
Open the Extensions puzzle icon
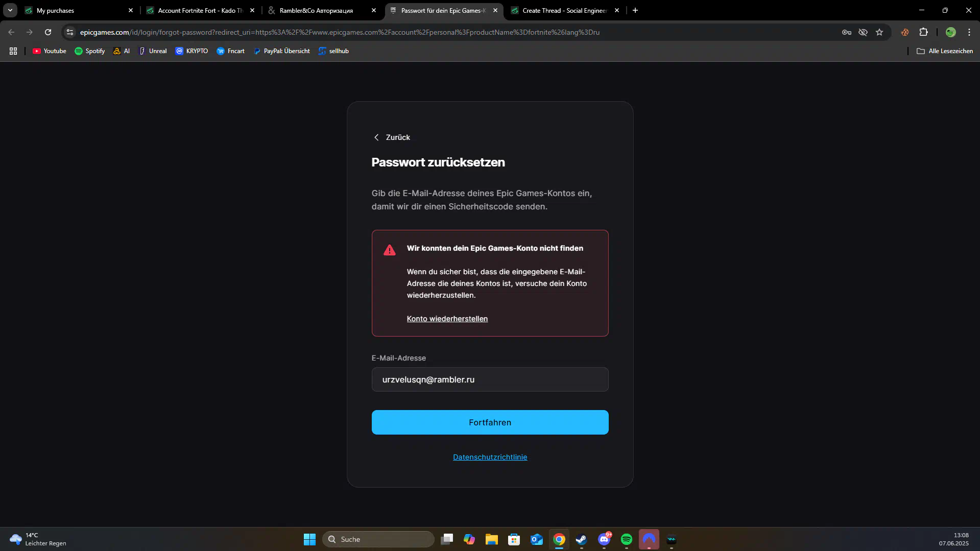pos(923,32)
